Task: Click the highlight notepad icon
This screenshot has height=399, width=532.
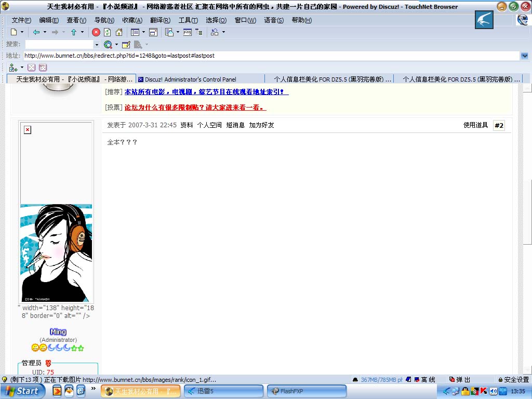Action: click(x=126, y=45)
